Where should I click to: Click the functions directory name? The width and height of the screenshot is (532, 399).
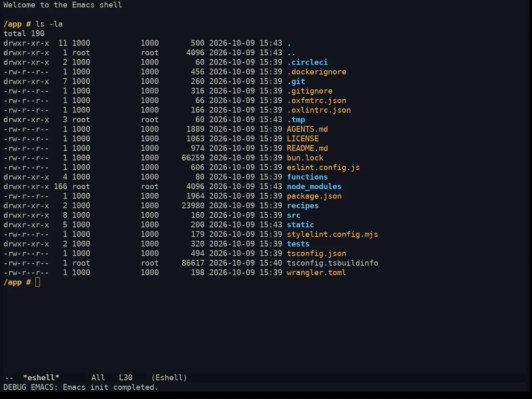307,177
